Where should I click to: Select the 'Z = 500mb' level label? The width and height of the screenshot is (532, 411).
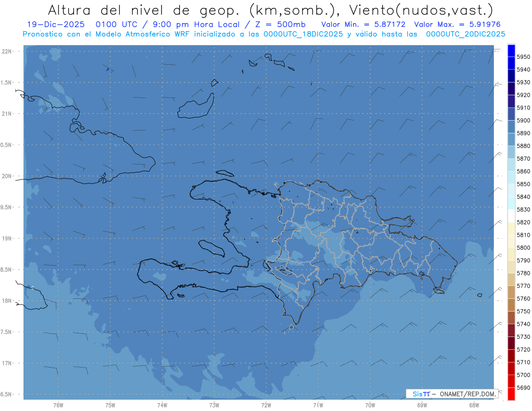coord(281,24)
